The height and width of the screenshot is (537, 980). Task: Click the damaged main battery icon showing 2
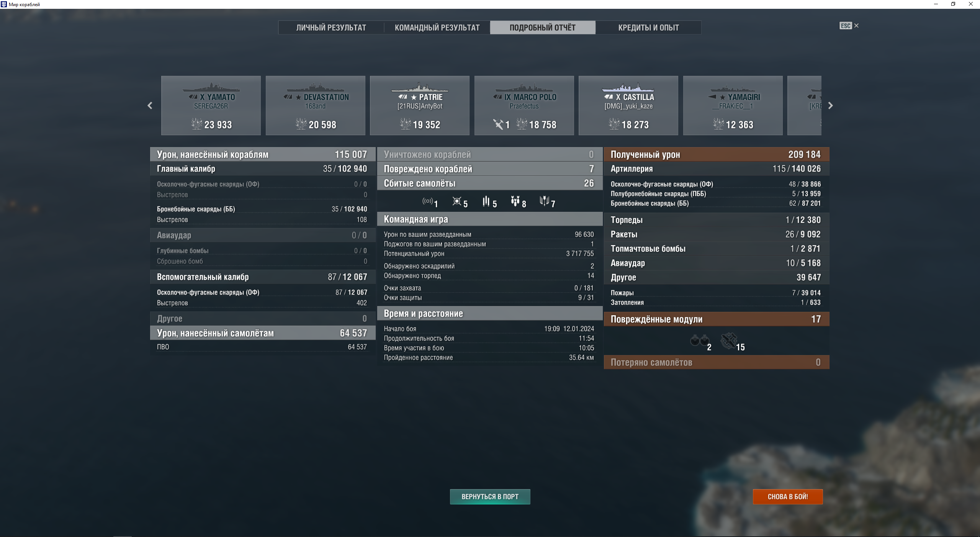pyautogui.click(x=700, y=341)
